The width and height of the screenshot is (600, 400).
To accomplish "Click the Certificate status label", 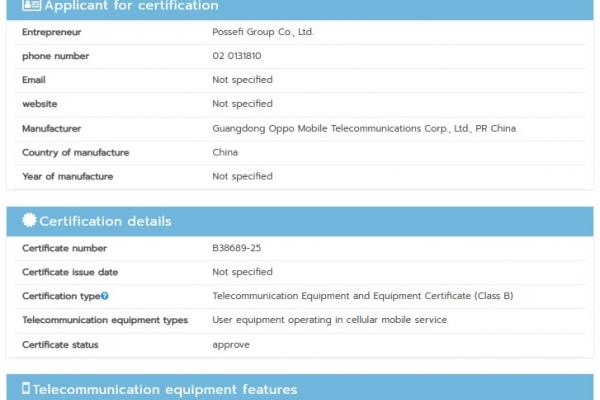I will point(60,345).
